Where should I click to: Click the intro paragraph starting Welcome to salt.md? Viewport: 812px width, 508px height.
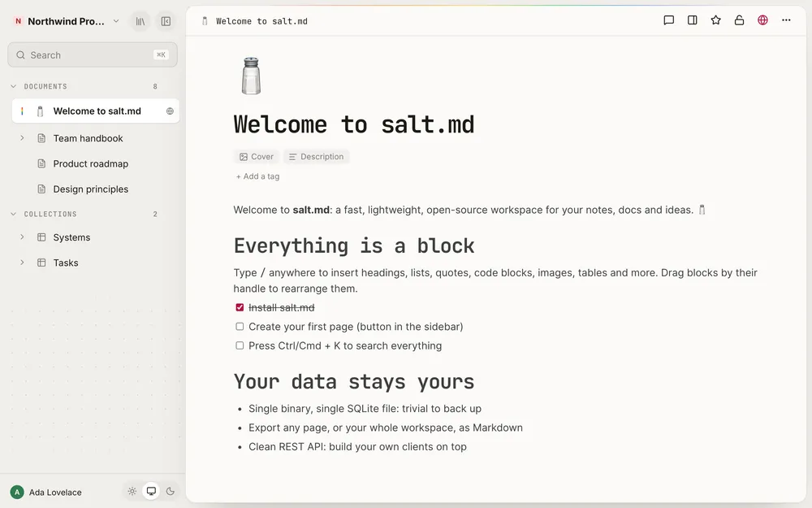(x=469, y=210)
